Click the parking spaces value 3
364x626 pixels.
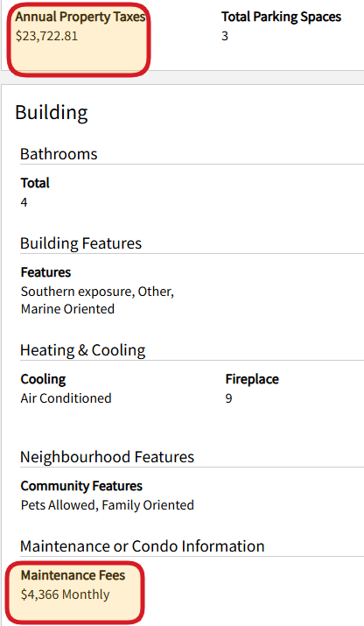225,36
